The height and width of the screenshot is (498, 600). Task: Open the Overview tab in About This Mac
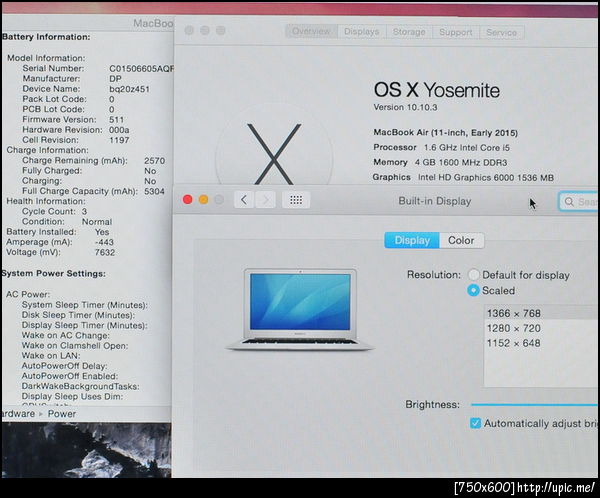[311, 31]
